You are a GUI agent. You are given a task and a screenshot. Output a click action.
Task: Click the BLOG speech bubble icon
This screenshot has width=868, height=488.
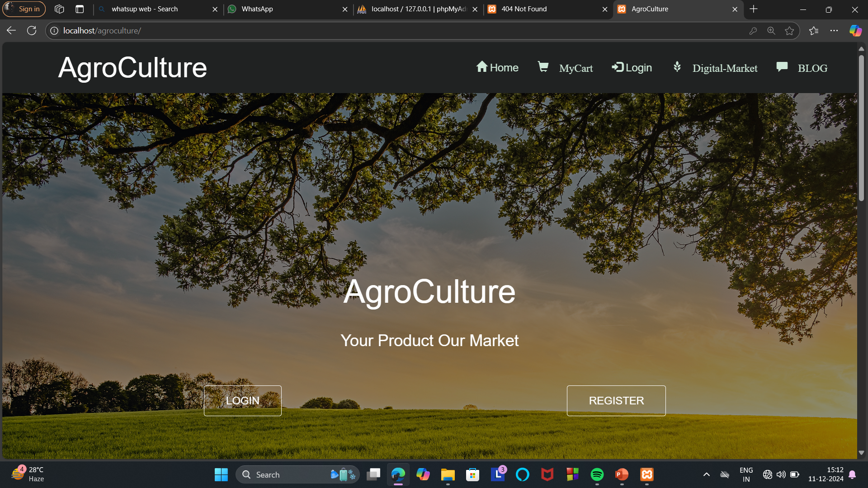click(782, 67)
